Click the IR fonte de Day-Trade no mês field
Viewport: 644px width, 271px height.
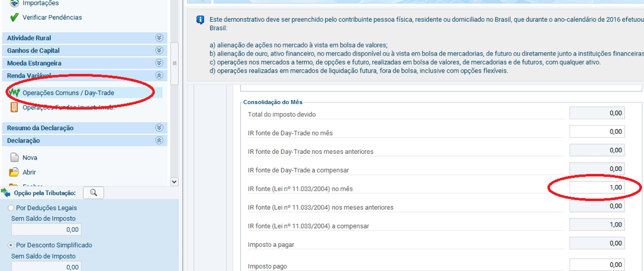click(x=597, y=132)
